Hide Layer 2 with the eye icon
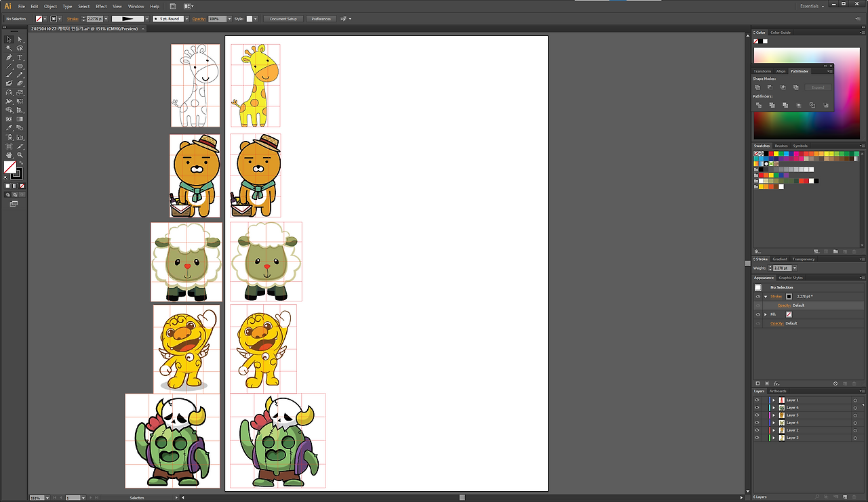The width and height of the screenshot is (868, 502). (757, 430)
